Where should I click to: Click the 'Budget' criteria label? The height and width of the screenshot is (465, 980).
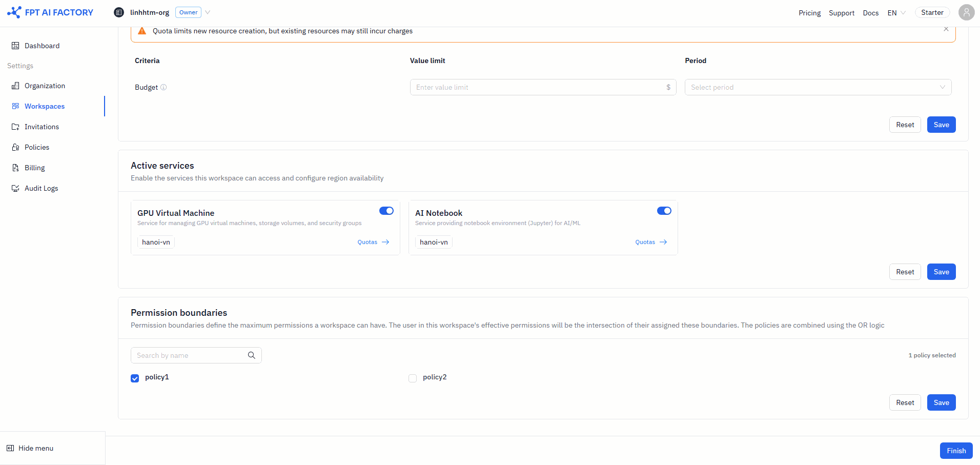[x=146, y=87]
